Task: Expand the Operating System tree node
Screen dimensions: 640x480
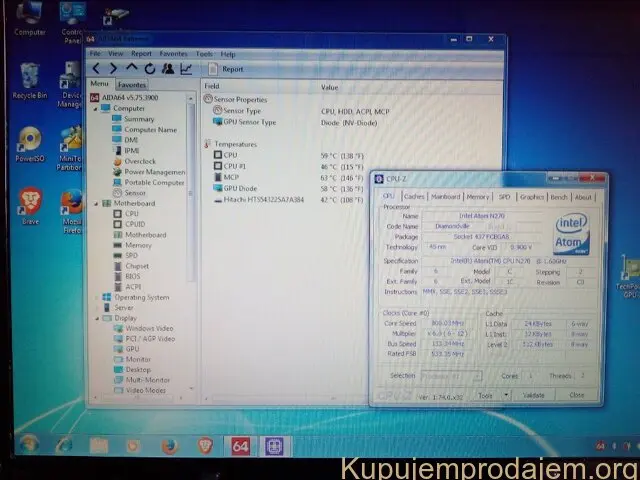Action: pyautogui.click(x=97, y=297)
